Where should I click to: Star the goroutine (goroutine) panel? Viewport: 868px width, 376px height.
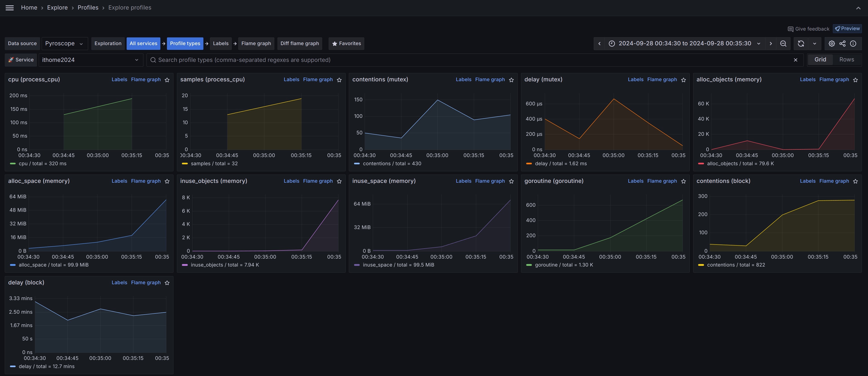pos(683,181)
